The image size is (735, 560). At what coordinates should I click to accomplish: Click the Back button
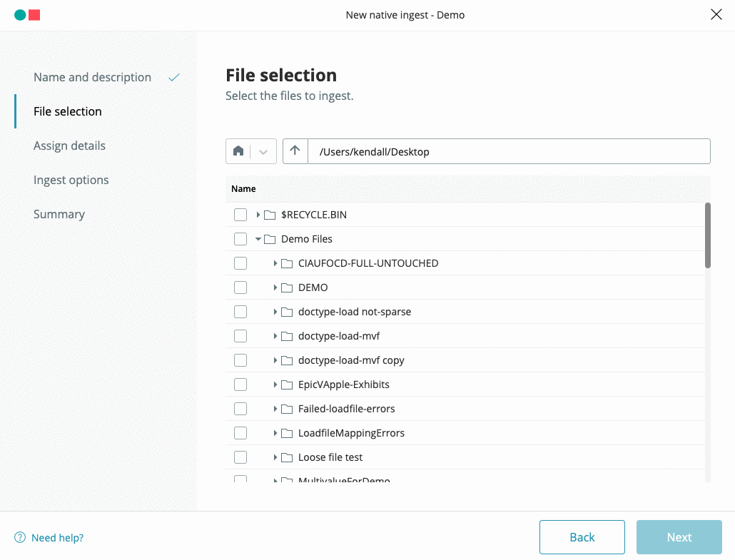tap(582, 537)
